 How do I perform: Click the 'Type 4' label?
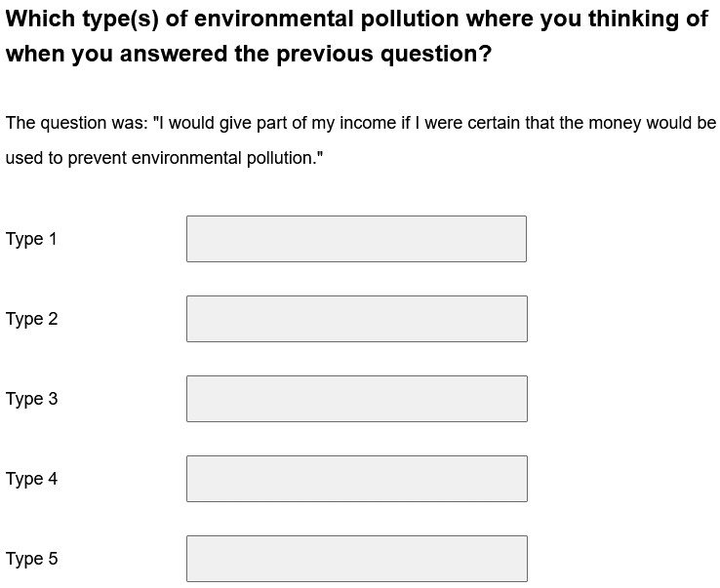coord(31,479)
